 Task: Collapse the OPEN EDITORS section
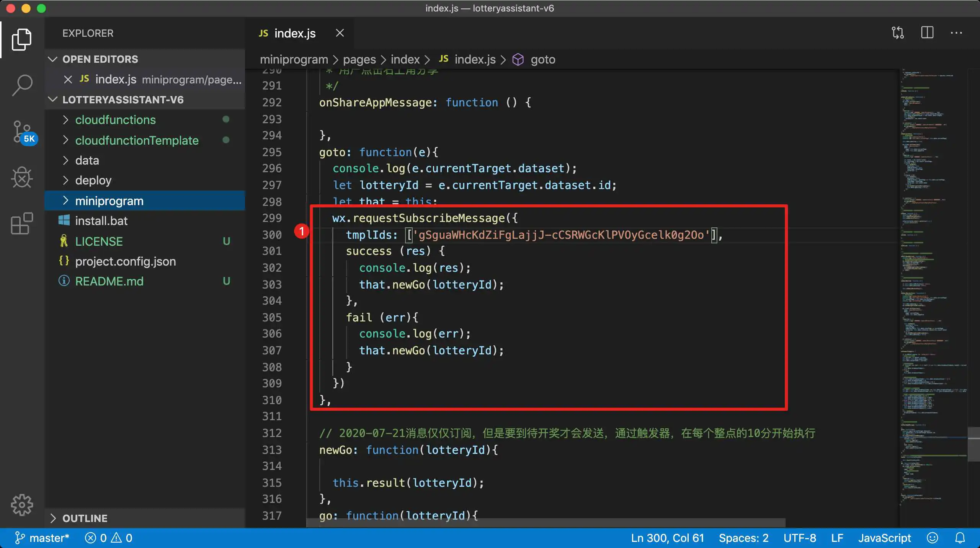click(x=53, y=59)
